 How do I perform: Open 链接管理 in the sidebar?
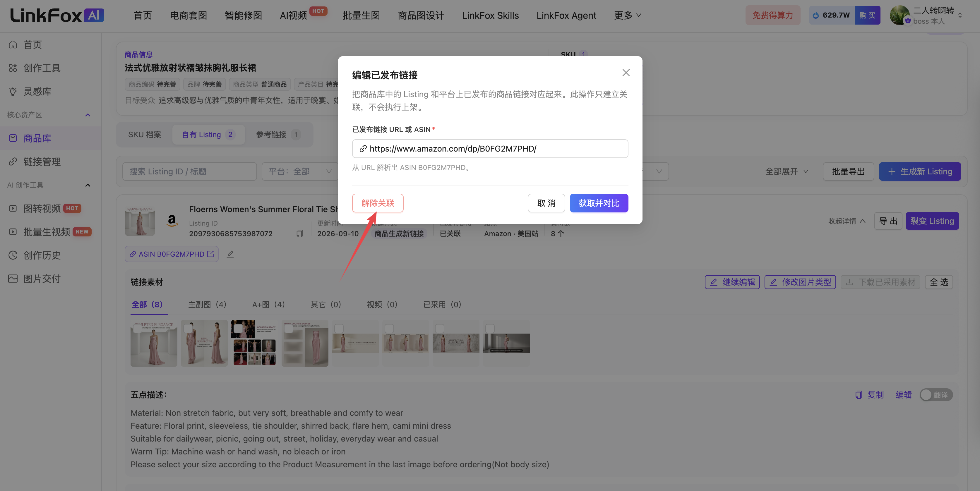click(x=42, y=162)
